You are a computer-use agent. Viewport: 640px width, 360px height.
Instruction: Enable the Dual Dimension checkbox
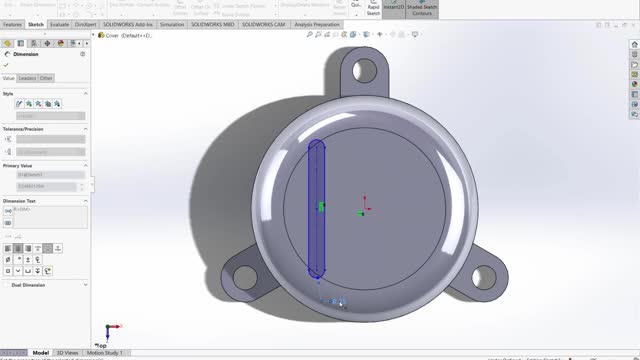point(6,285)
